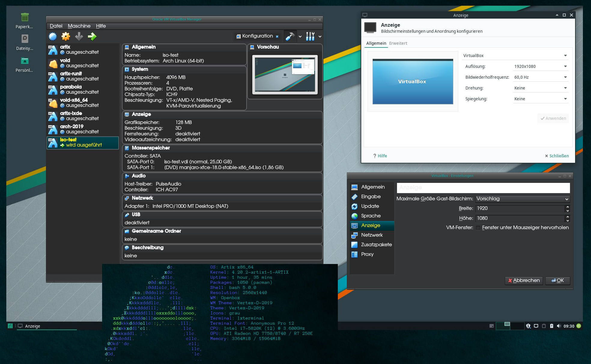591x364 pixels.
Task: Click OK in VirtualBox Einstellungen
Action: click(558, 281)
